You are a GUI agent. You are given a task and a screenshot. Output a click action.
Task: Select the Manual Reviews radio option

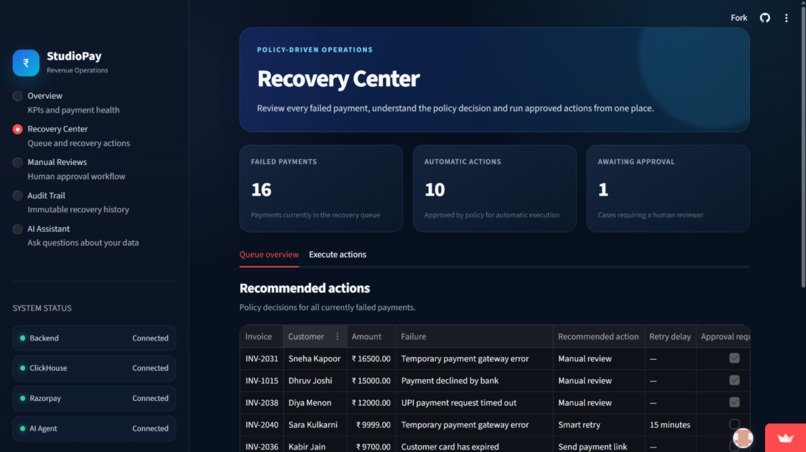pyautogui.click(x=17, y=162)
